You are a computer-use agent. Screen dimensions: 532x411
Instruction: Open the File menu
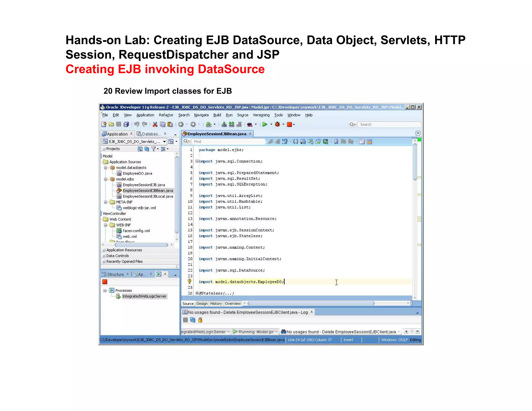[x=105, y=115]
